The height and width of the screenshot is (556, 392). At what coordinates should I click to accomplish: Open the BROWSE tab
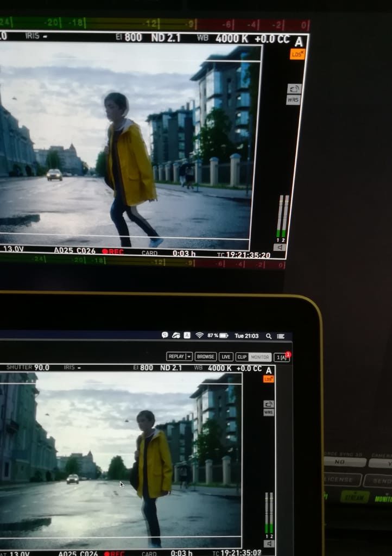pyautogui.click(x=206, y=357)
